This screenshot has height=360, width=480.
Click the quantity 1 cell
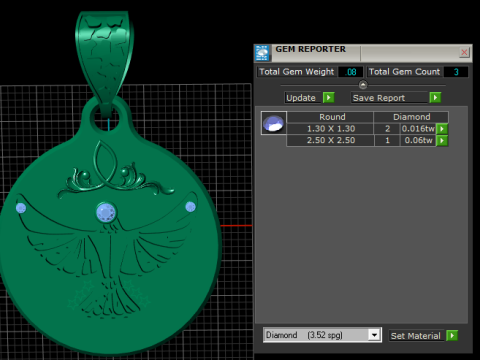(387, 140)
